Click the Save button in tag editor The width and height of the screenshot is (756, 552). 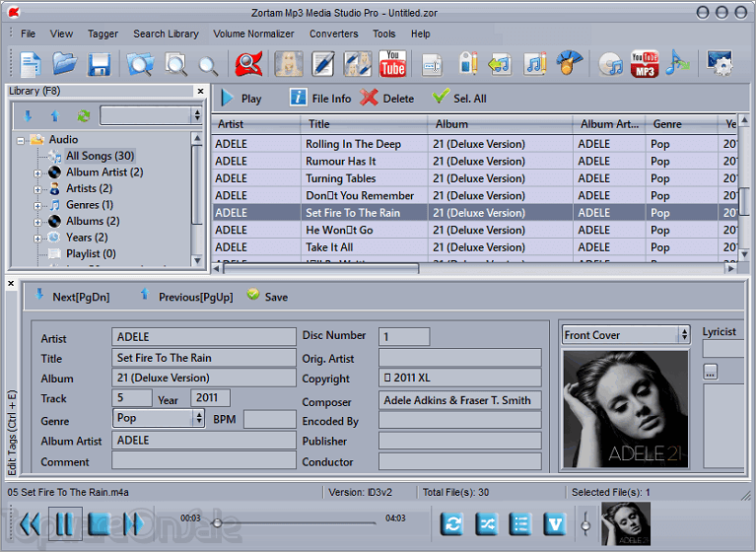point(267,296)
